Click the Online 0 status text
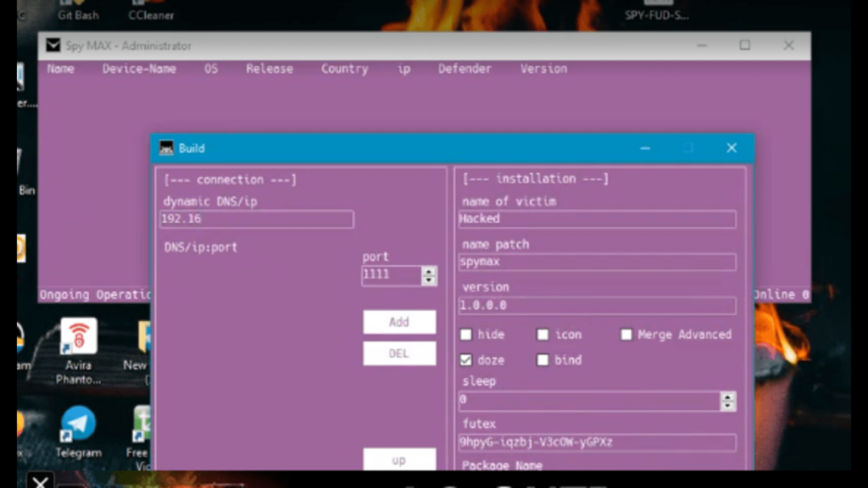Image resolution: width=868 pixels, height=488 pixels. pyautogui.click(x=781, y=294)
